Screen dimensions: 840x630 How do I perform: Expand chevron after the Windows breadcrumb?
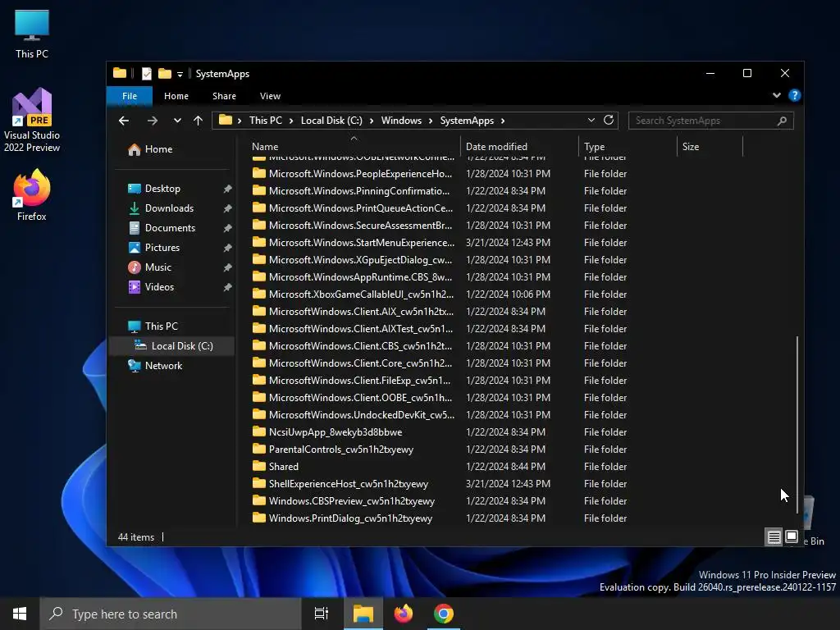(x=431, y=121)
